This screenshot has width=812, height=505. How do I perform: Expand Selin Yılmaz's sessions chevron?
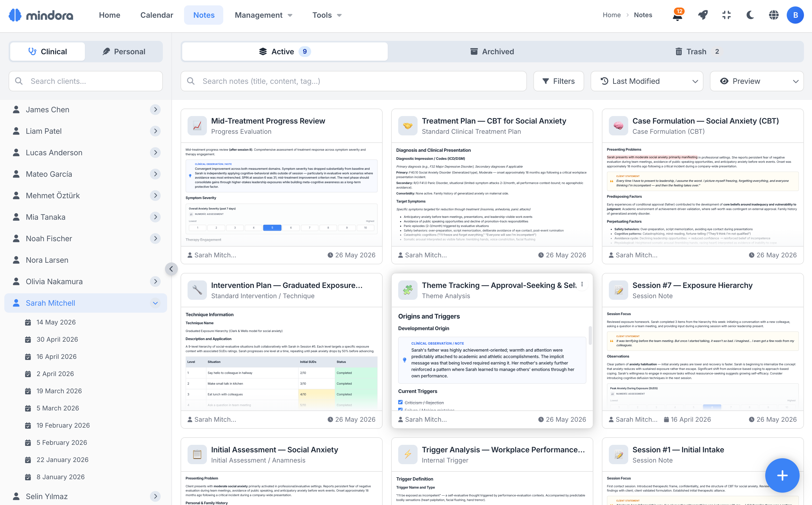[155, 496]
